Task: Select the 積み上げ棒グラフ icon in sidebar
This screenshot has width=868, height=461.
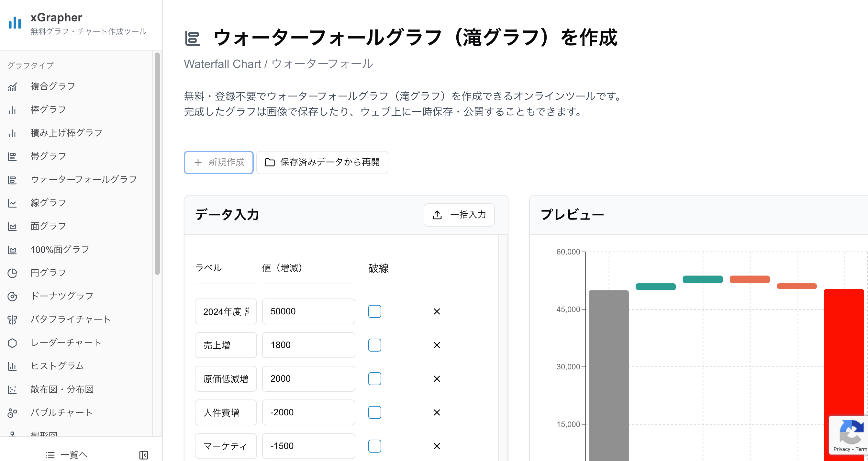Action: coord(13,133)
